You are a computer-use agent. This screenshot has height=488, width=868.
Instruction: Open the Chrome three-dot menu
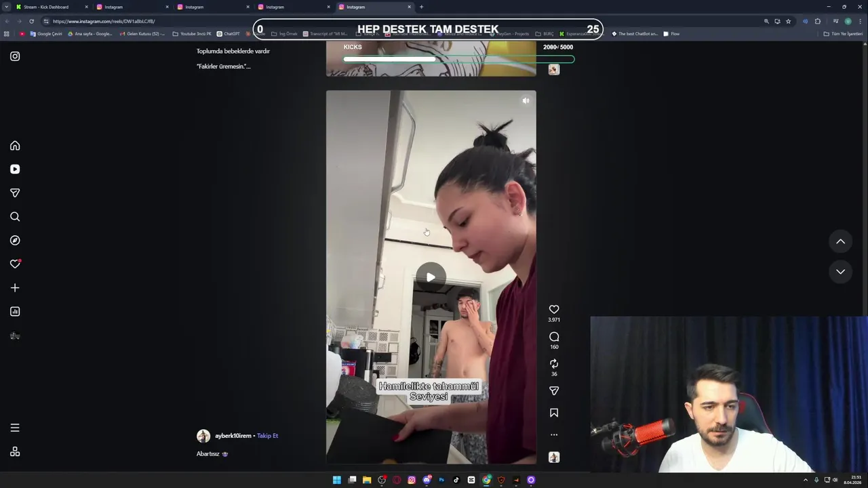click(x=860, y=21)
